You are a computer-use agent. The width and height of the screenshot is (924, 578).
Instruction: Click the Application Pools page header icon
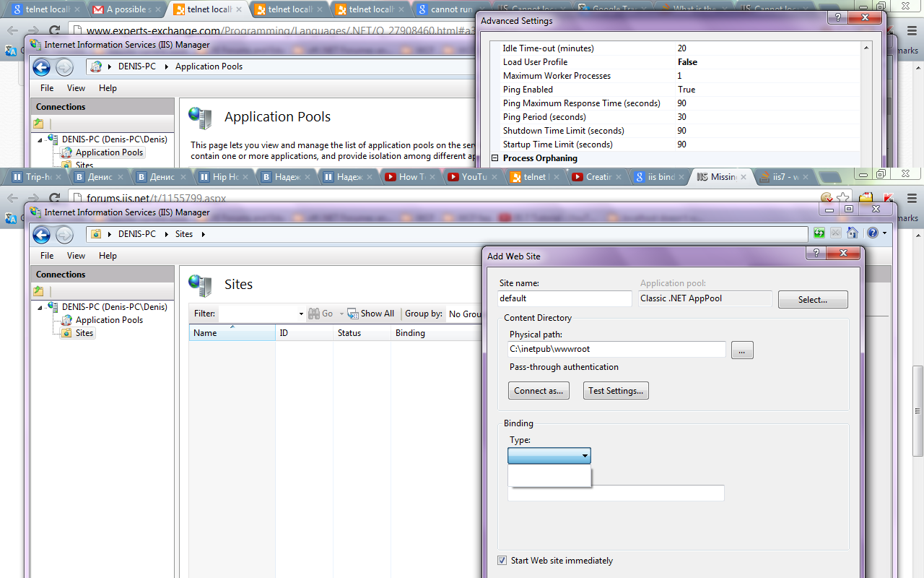tap(200, 117)
